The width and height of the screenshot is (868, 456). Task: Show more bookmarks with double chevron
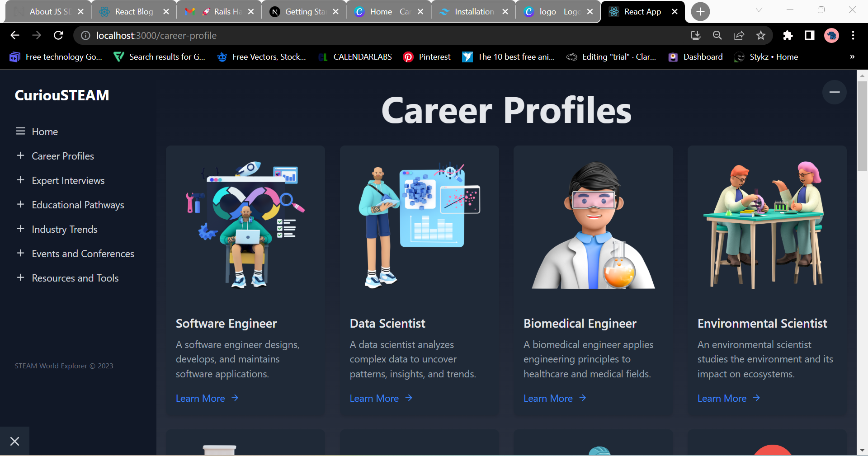point(852,57)
